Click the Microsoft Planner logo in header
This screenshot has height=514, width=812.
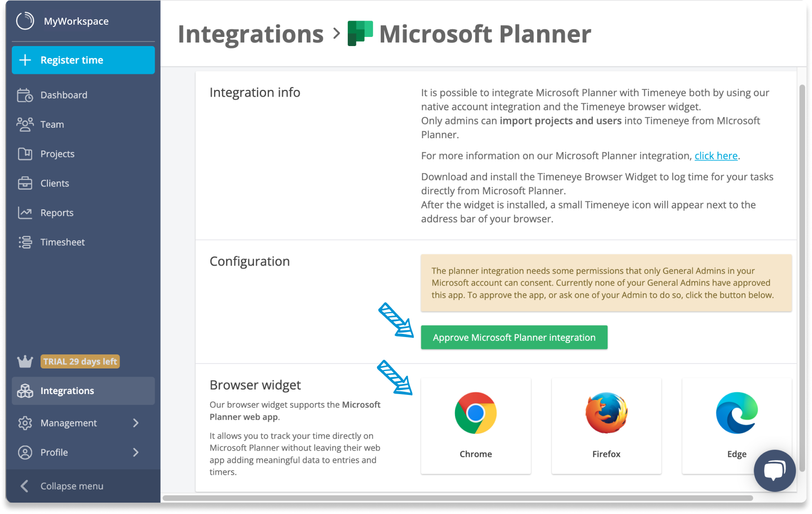pyautogui.click(x=360, y=33)
